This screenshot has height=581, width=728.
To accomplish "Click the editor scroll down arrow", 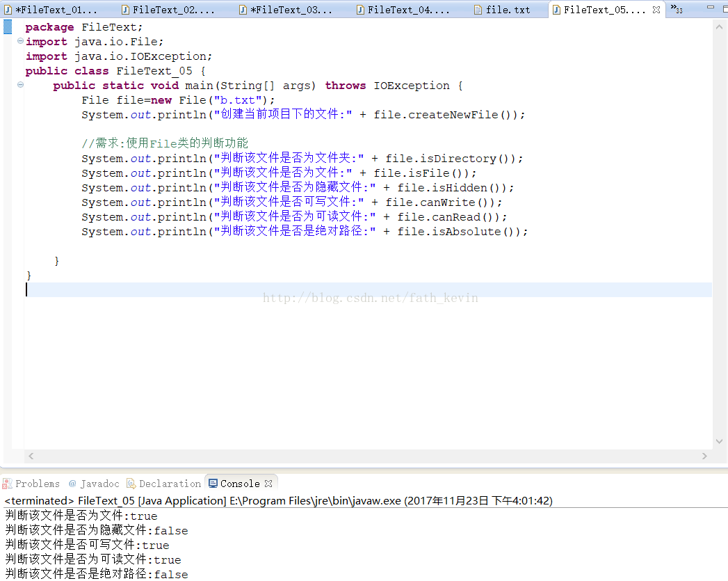I will (719, 441).
